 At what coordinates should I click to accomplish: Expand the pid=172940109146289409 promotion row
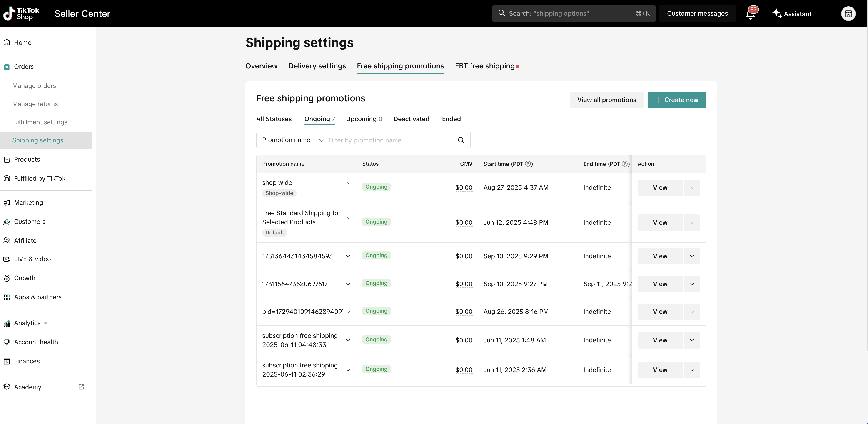tap(348, 312)
